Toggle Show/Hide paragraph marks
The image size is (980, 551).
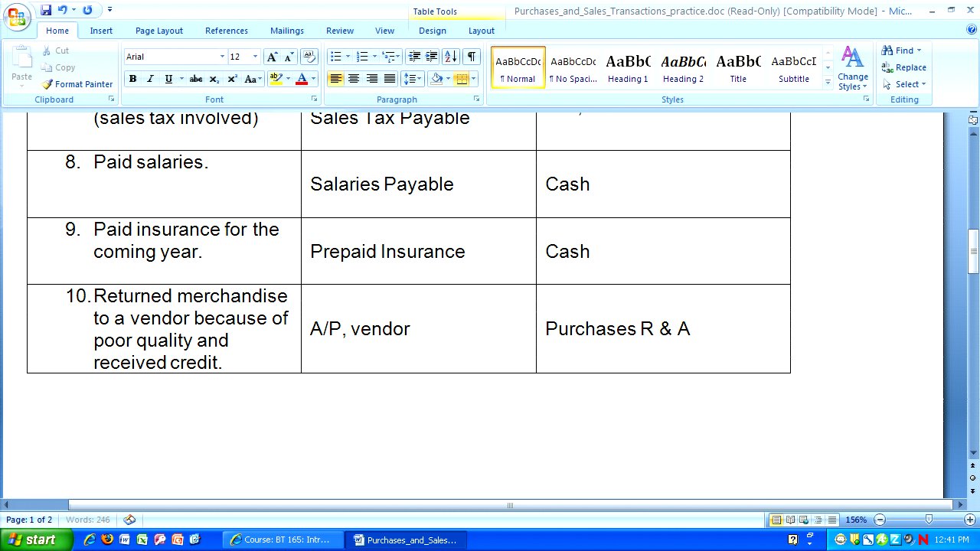click(x=472, y=57)
